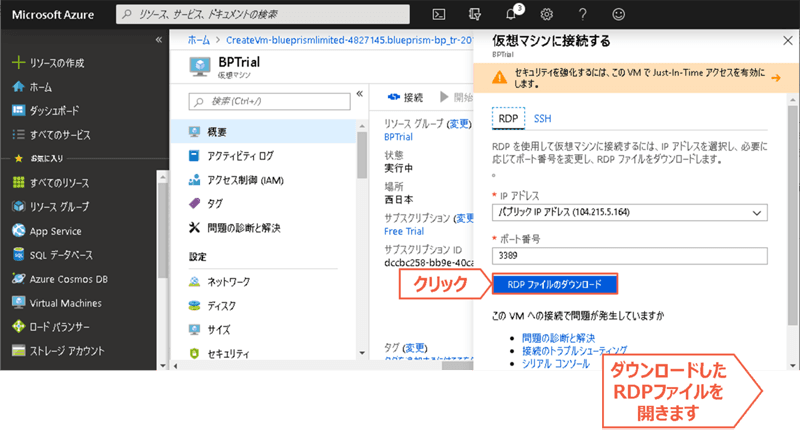Click the リソースの作成 plus icon
The height and width of the screenshot is (435, 800).
pos(18,62)
